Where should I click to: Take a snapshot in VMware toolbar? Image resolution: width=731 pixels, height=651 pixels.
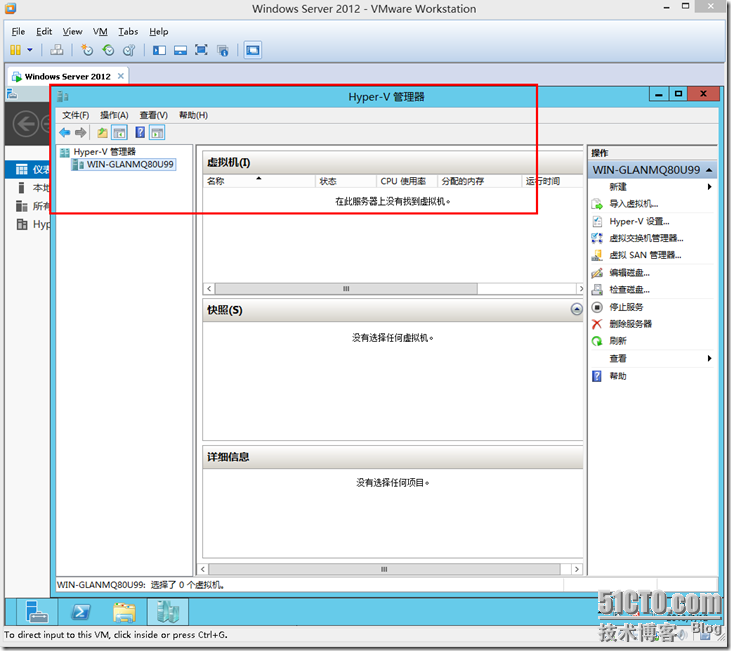click(87, 50)
